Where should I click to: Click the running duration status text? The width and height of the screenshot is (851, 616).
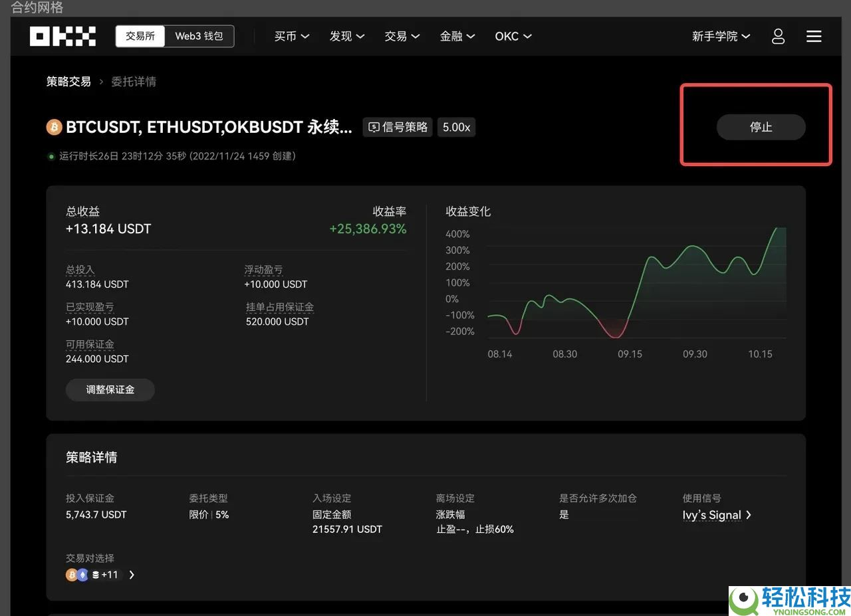click(x=178, y=156)
